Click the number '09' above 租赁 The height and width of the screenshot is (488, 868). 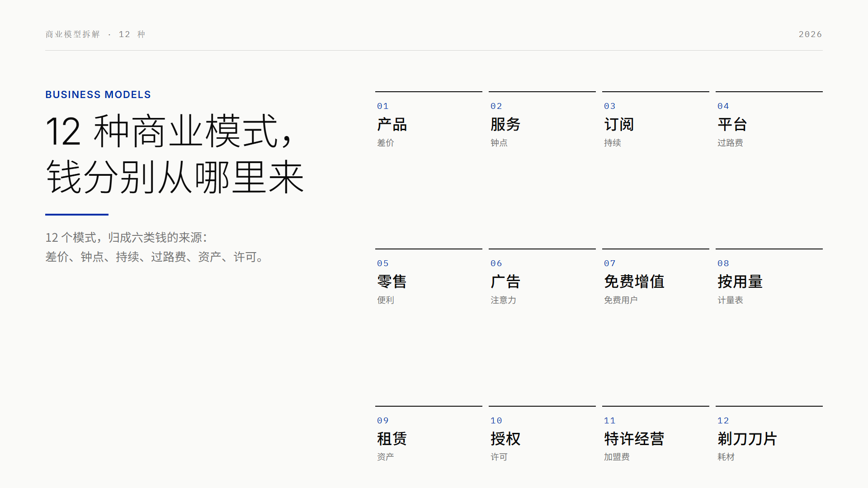(x=383, y=421)
